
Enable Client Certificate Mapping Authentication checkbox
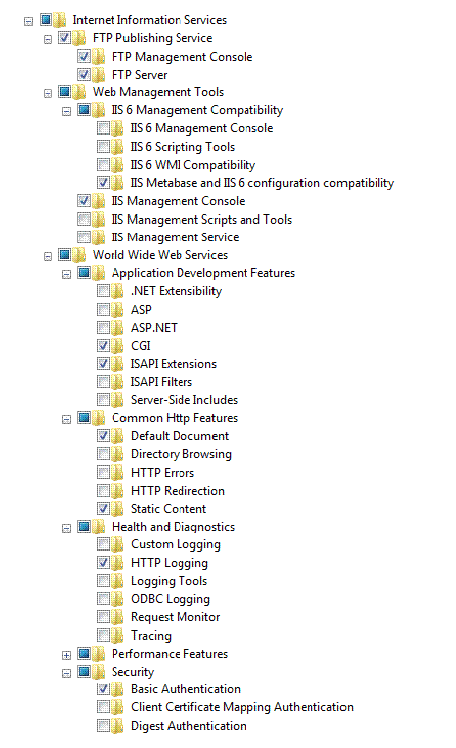pyautogui.click(x=103, y=706)
